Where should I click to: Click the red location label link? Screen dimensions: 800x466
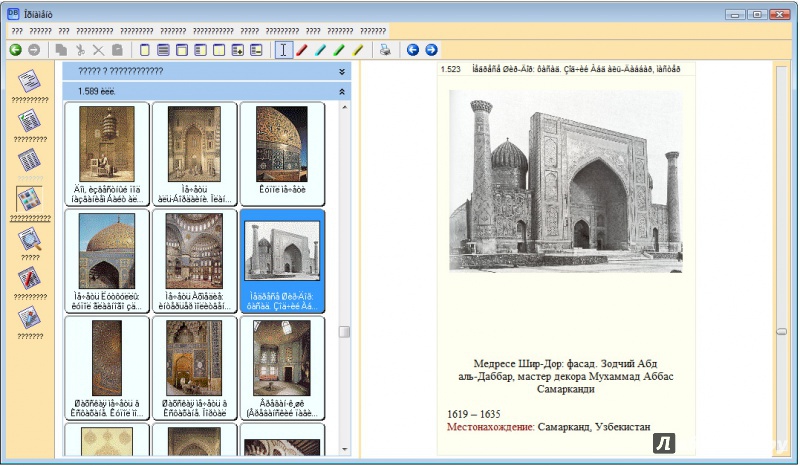pyautogui.click(x=489, y=427)
